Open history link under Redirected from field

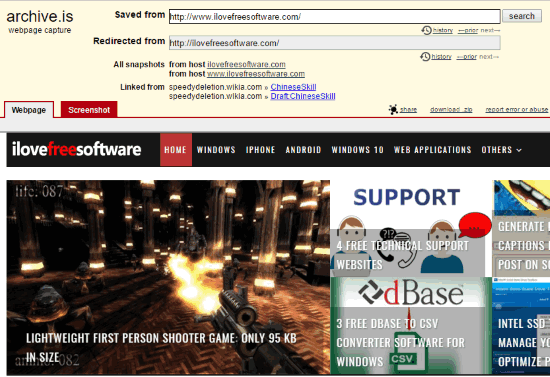tap(441, 56)
